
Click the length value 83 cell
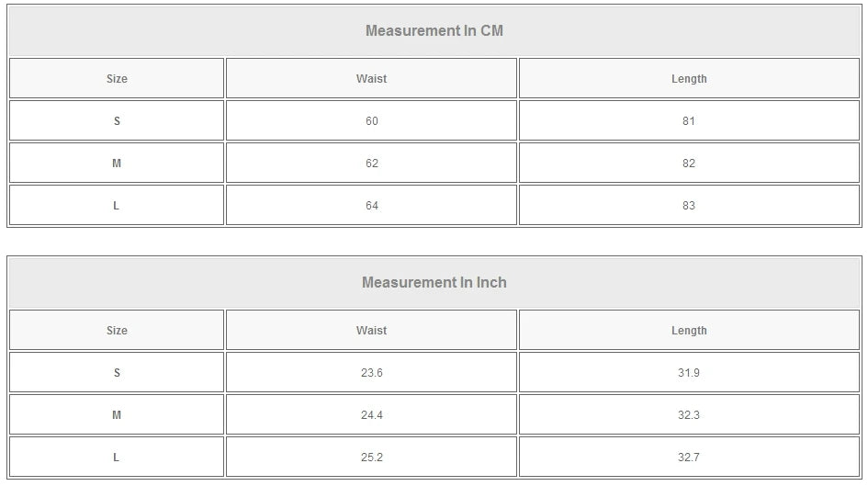point(689,206)
